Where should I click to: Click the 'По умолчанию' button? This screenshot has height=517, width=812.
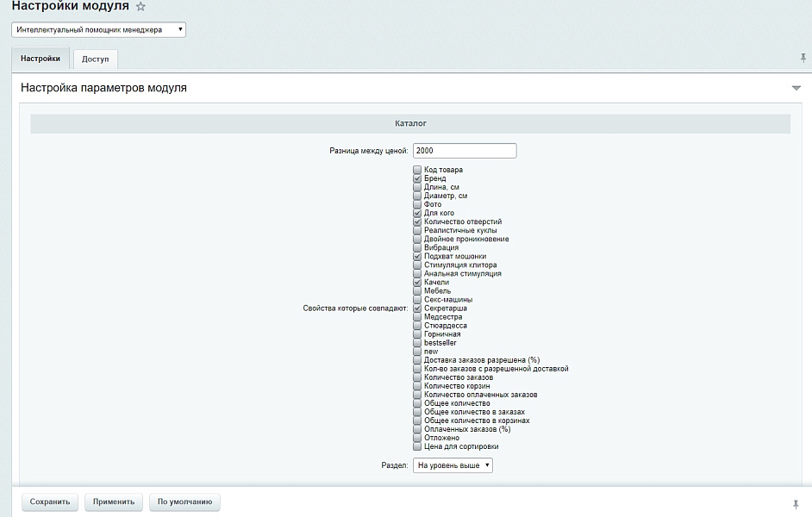(x=184, y=502)
